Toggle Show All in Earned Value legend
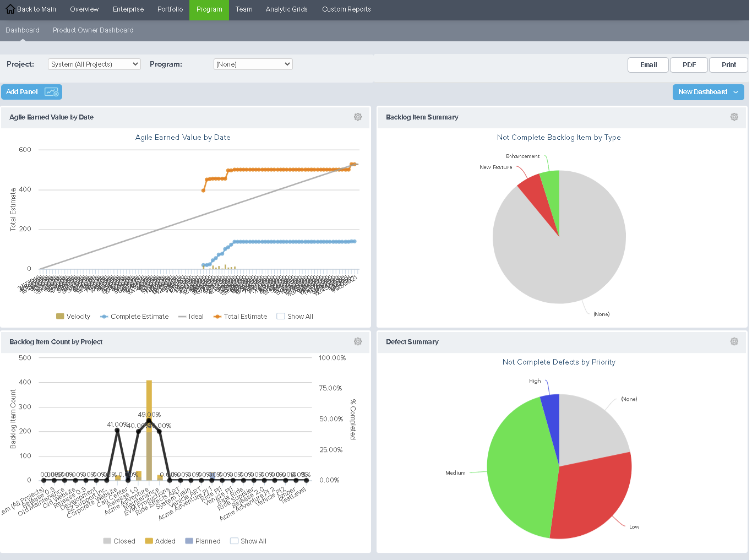 (x=295, y=317)
